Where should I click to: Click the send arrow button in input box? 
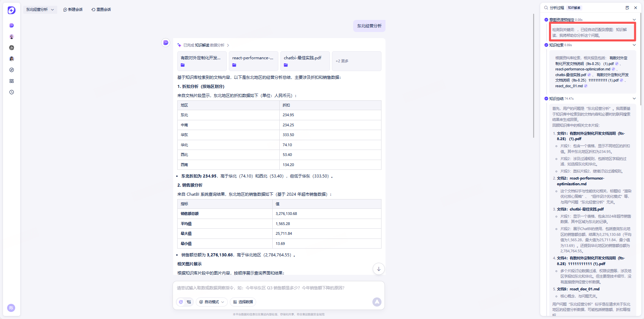(x=377, y=302)
